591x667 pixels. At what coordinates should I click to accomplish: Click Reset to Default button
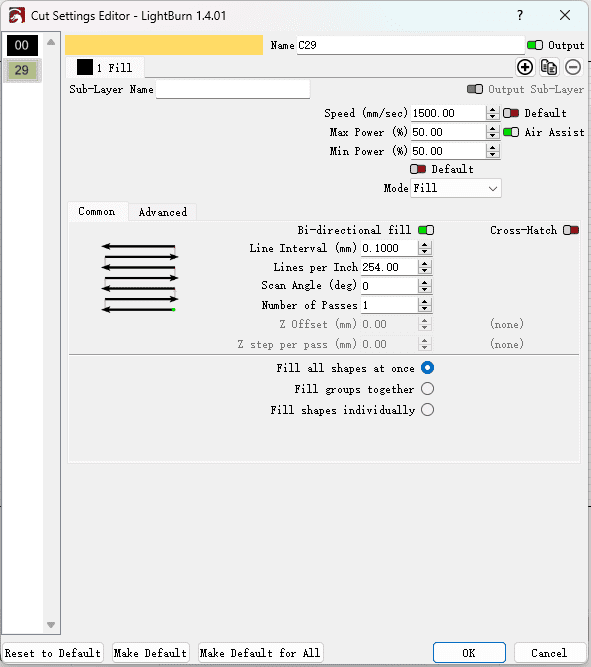click(x=53, y=653)
